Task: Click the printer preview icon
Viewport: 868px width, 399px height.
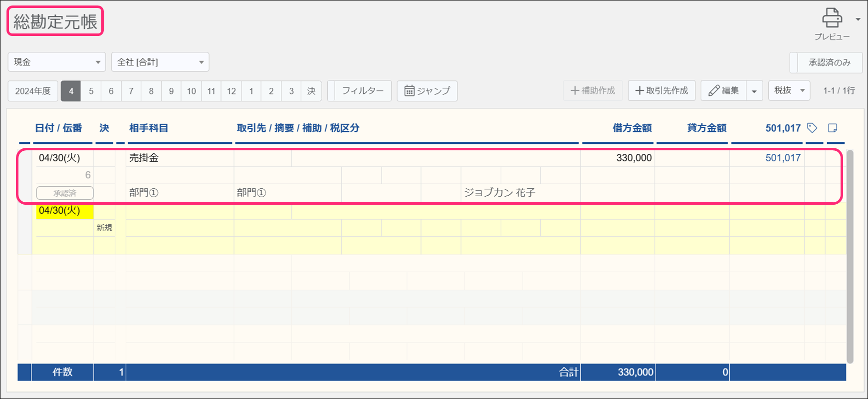Action: [832, 18]
